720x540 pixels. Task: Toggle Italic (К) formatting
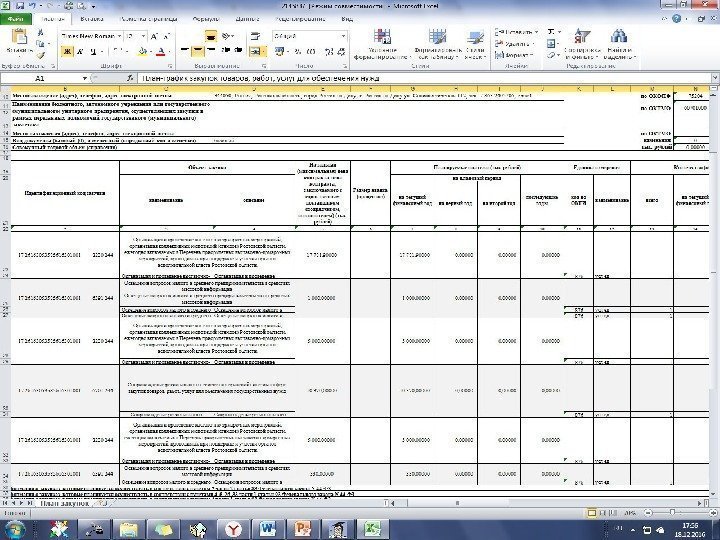[x=80, y=51]
